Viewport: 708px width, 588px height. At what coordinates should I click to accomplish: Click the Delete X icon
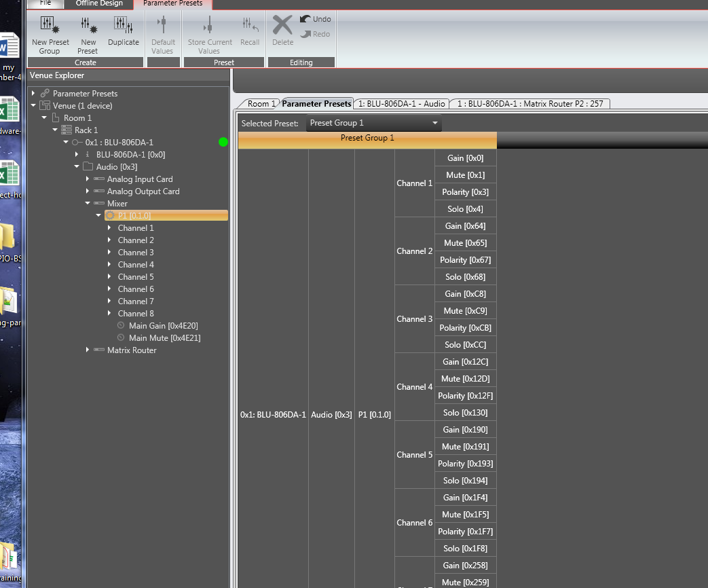282,25
